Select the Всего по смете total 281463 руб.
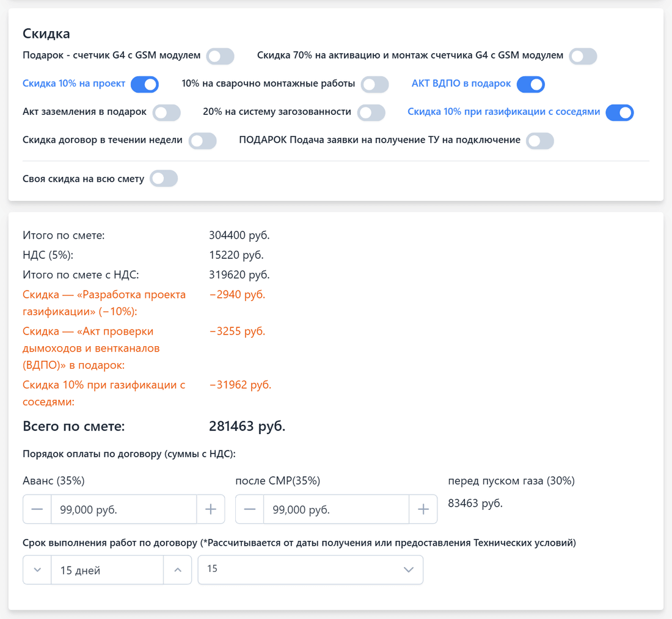This screenshot has width=672, height=619. pyautogui.click(x=247, y=426)
